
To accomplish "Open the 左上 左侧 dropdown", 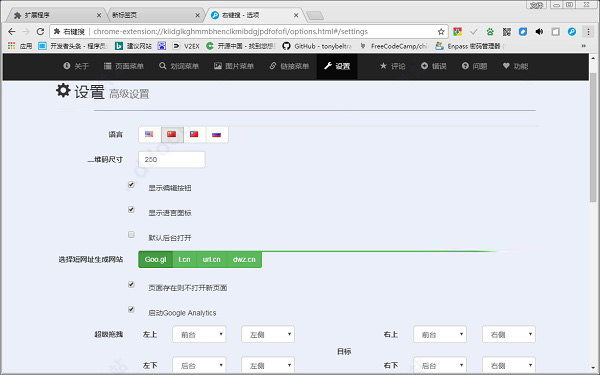I will coord(268,334).
